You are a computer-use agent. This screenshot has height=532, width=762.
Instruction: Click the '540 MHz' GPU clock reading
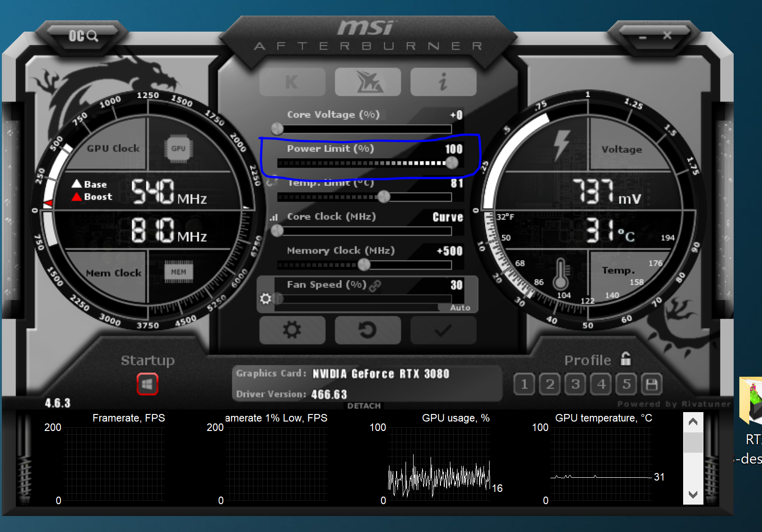pos(169,192)
